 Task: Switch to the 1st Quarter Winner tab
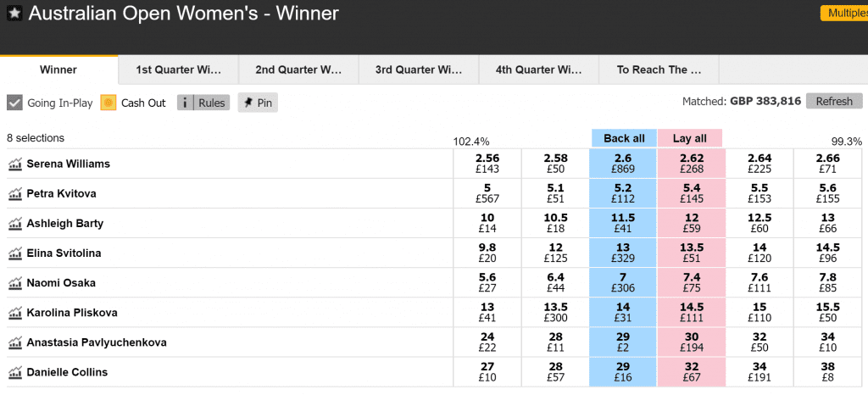click(x=178, y=70)
